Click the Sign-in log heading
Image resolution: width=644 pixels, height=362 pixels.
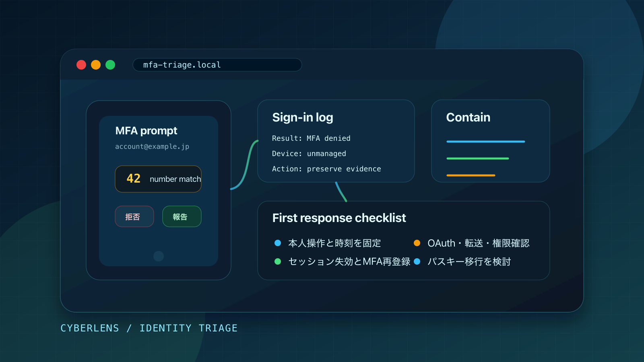(x=303, y=117)
